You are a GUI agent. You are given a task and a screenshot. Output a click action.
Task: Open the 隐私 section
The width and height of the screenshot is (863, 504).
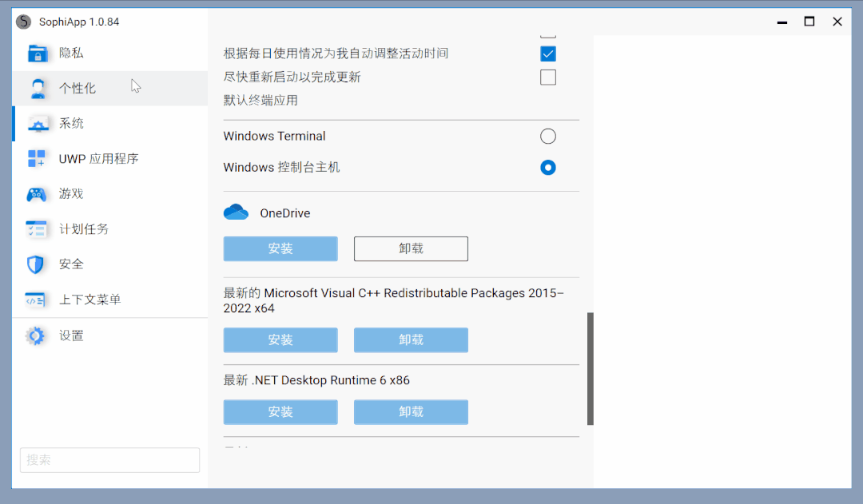click(110, 54)
